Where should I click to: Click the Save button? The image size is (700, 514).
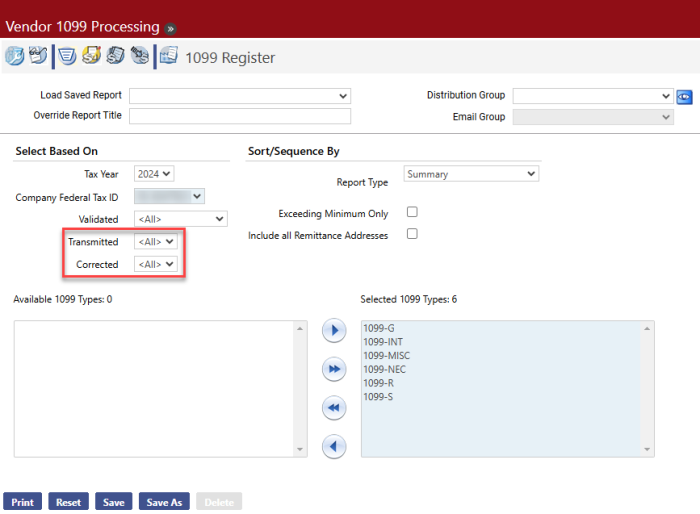(113, 501)
